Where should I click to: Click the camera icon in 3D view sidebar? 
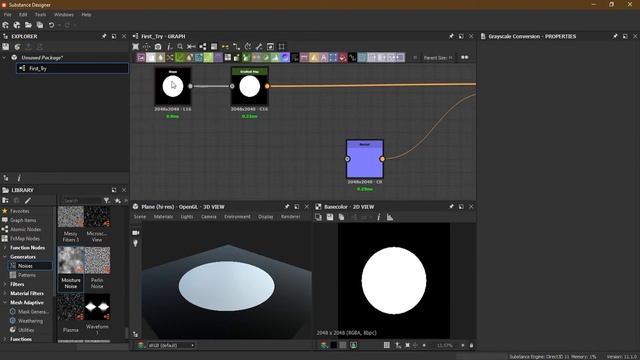(x=136, y=233)
